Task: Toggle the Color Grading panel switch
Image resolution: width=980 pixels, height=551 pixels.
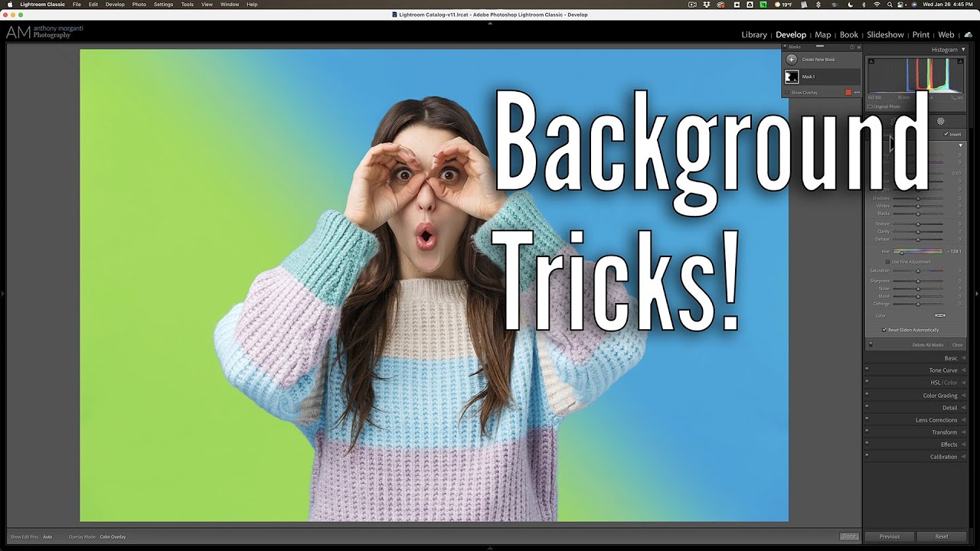Action: coord(867,393)
